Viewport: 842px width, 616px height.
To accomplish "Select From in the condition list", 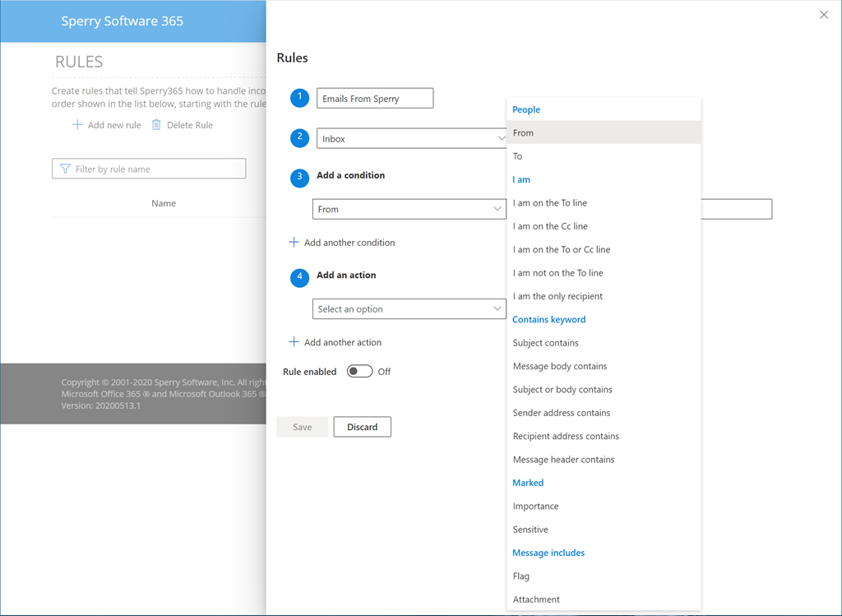I will [x=604, y=132].
